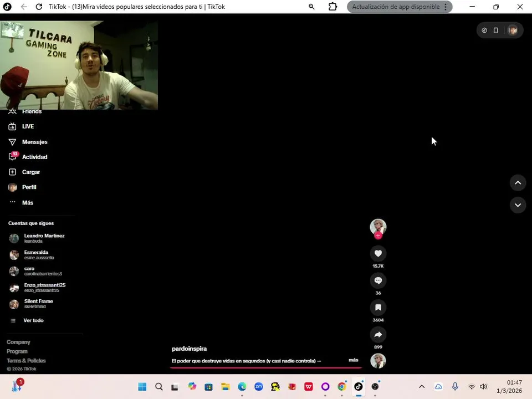Open Google Chrome from the taskbar

(x=342, y=386)
